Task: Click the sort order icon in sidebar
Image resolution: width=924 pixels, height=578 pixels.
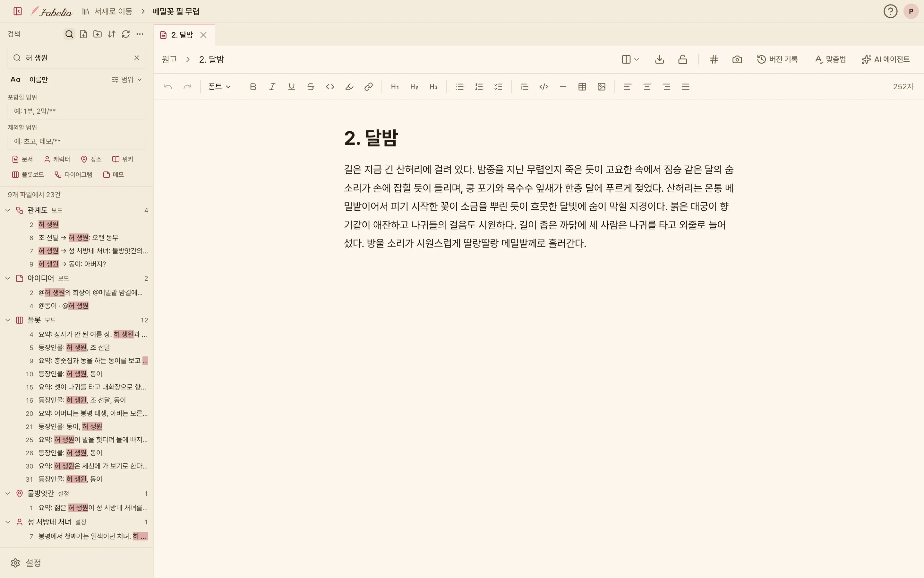Action: (x=112, y=34)
